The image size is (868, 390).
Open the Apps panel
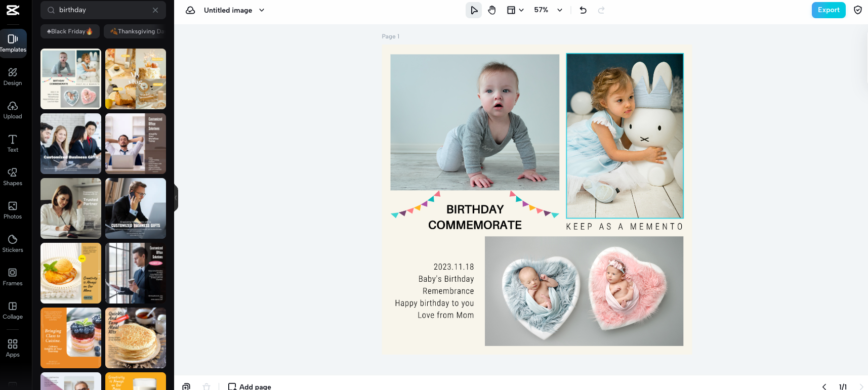(x=13, y=348)
